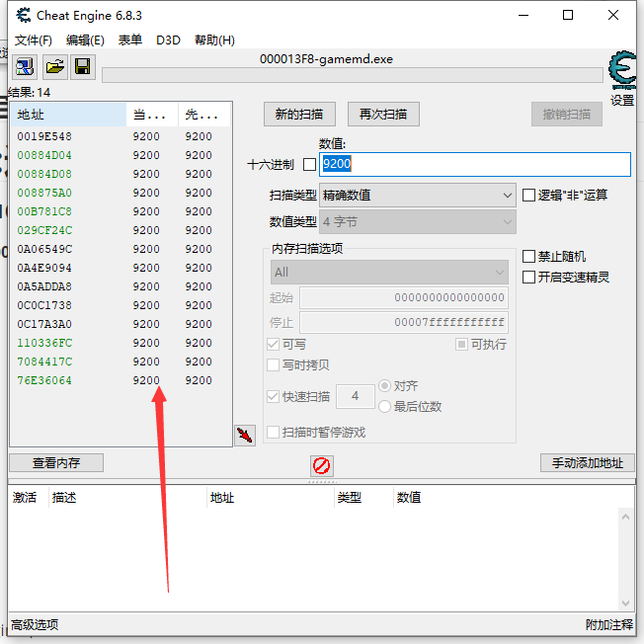Click the scan progress bar
The height and width of the screenshot is (644, 644).
352,75
